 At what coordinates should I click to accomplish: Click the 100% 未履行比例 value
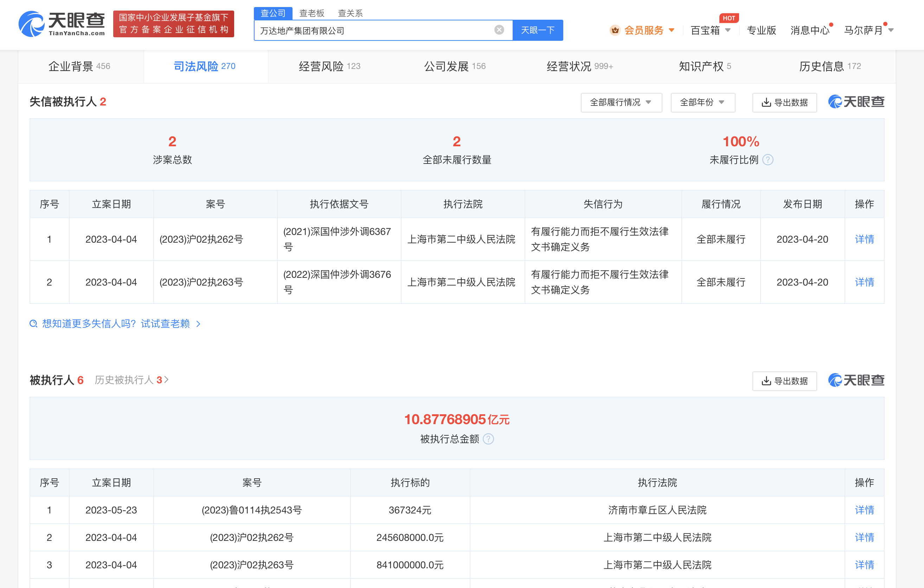(x=741, y=141)
